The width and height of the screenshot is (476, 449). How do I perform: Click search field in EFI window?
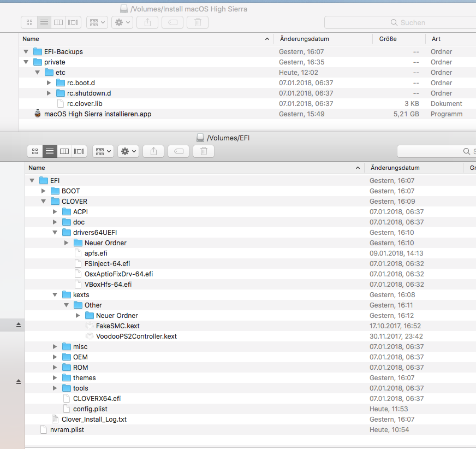coord(437,151)
